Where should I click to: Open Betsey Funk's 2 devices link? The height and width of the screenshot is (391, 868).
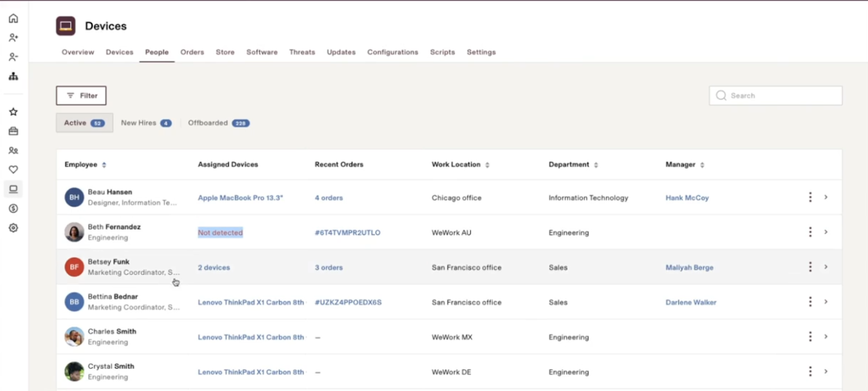tap(214, 267)
